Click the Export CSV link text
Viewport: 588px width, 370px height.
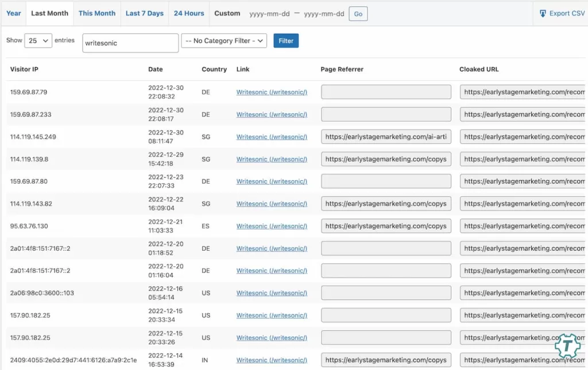pyautogui.click(x=567, y=13)
